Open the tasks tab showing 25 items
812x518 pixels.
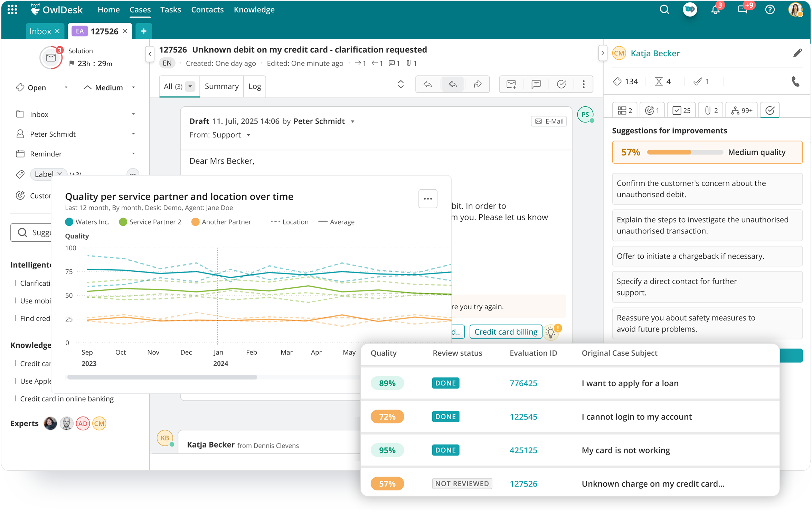tap(681, 110)
